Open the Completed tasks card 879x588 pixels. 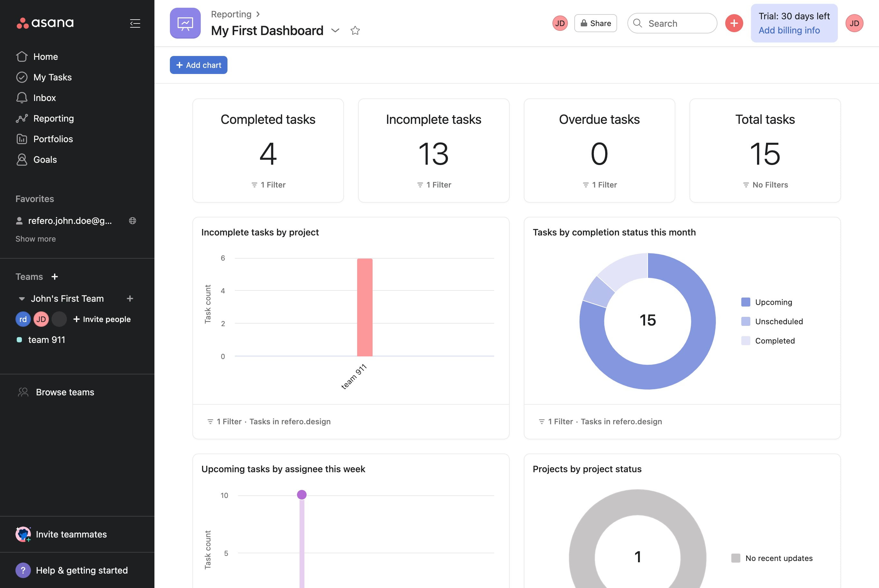(268, 150)
